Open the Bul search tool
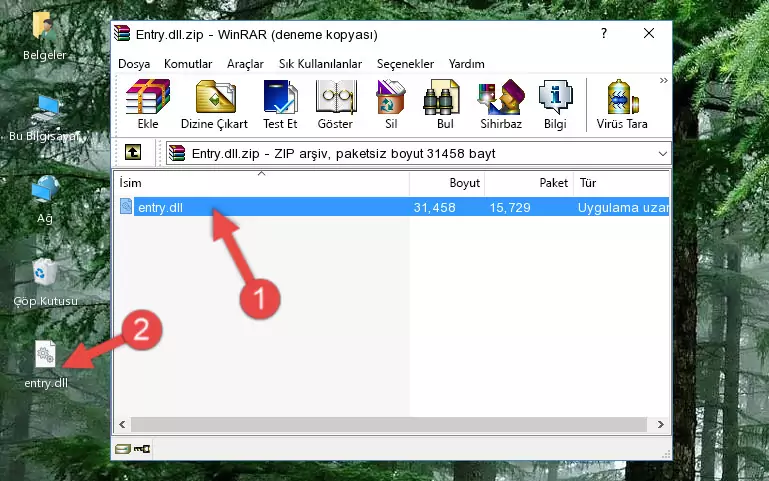The width and height of the screenshot is (769, 481). pos(445,104)
